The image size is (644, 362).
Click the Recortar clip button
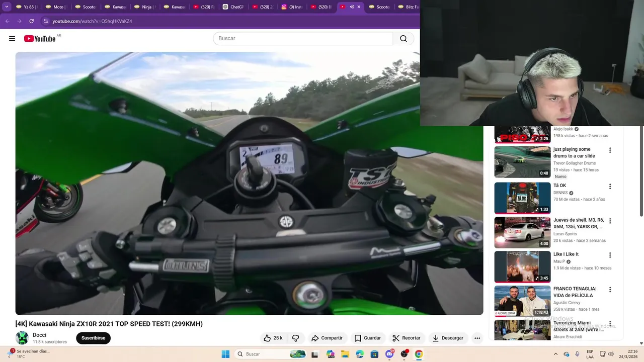pos(407,338)
